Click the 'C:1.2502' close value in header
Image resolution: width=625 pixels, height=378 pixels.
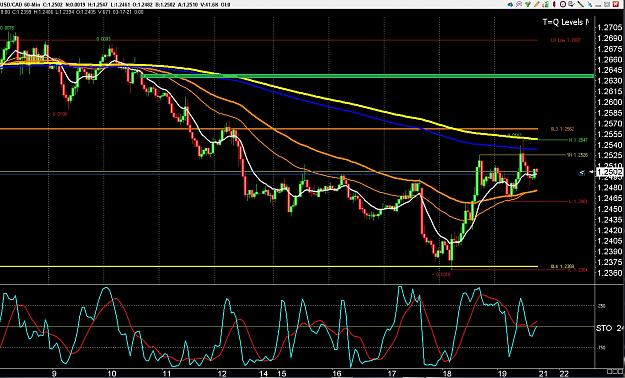point(53,5)
